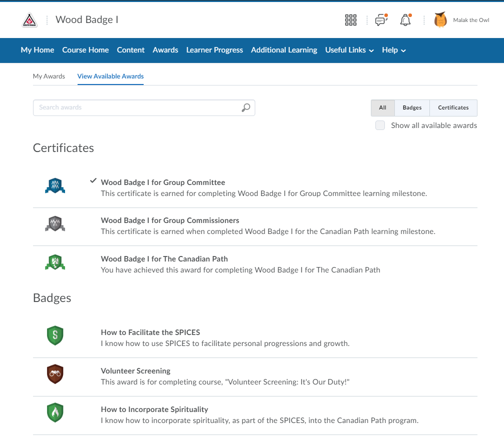This screenshot has height=438, width=504.
Task: Click the Spirituality flame badge icon
Action: click(55, 412)
